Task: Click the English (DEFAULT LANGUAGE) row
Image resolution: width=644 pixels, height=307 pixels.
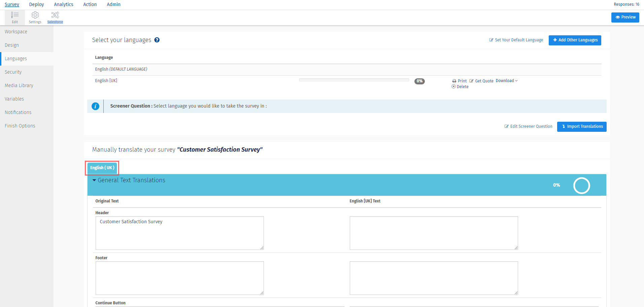Action: (x=347, y=69)
